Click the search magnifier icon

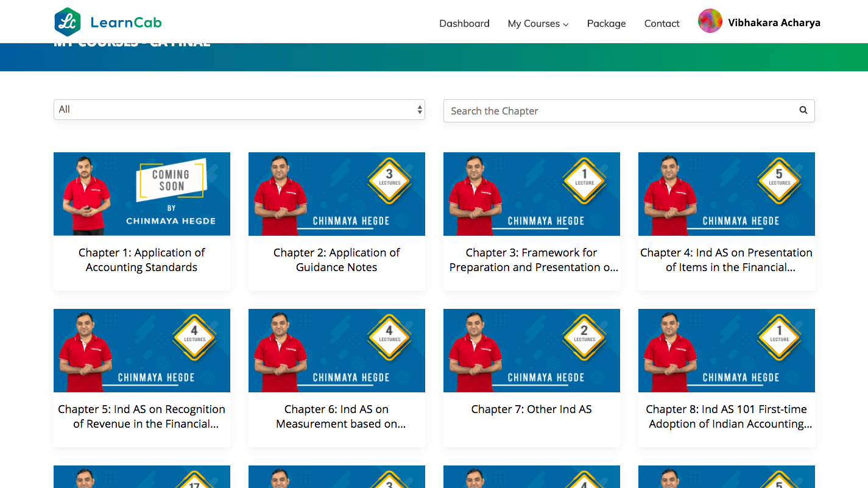[803, 110]
